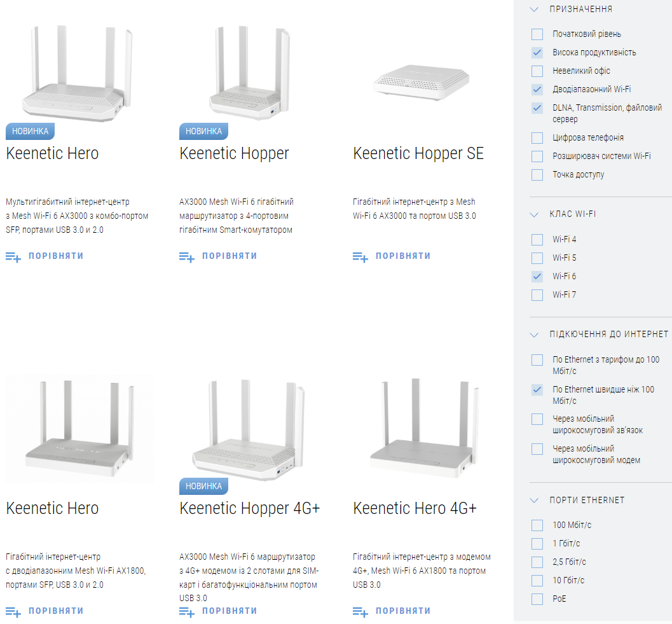Select the 2,5 Гбіт/с checkbox
The width and height of the screenshot is (672, 624).
537,562
